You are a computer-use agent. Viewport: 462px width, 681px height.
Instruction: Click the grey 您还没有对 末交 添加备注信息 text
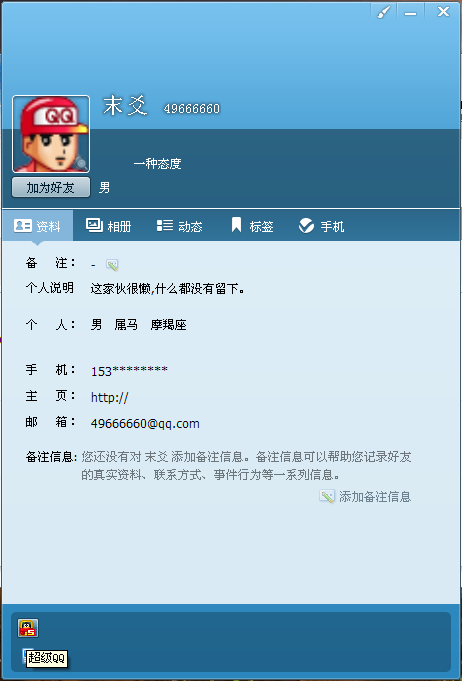246,466
